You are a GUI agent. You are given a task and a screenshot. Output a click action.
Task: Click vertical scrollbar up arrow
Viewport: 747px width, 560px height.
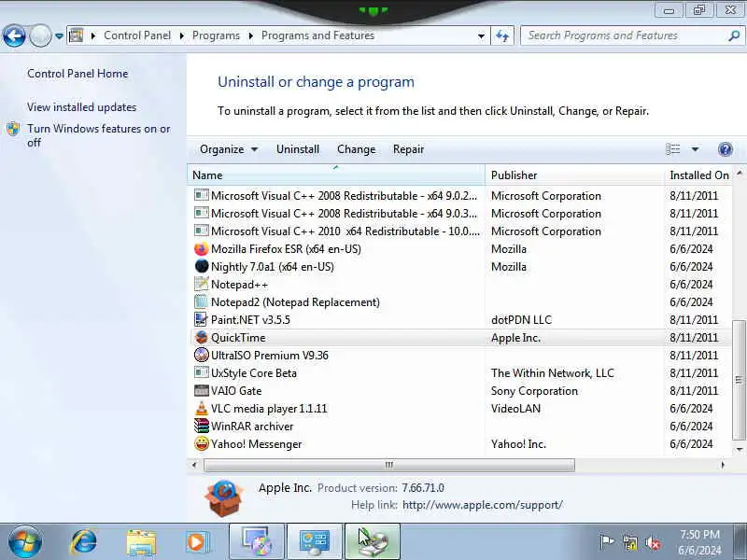click(740, 174)
